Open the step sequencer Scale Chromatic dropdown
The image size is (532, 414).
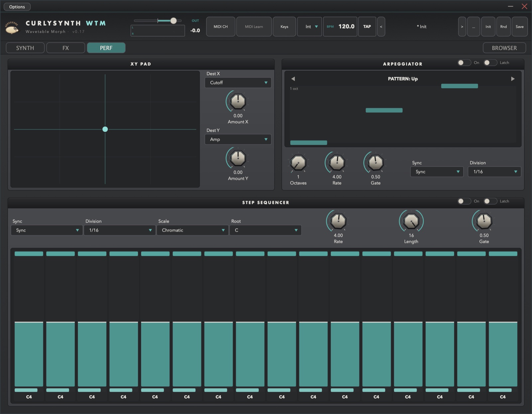point(193,230)
